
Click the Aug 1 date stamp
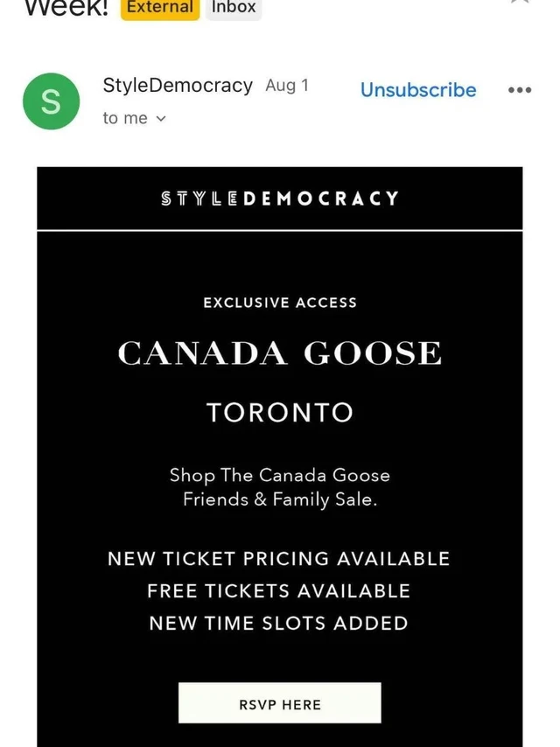(x=287, y=86)
